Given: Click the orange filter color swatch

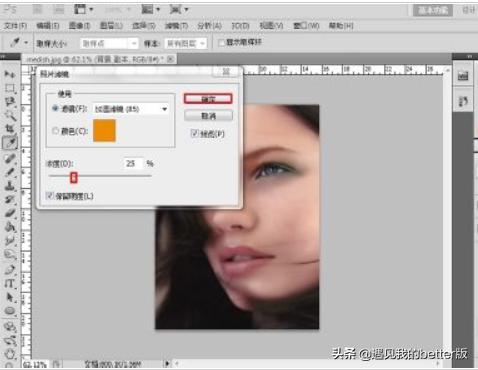Looking at the screenshot, I should 104,131.
